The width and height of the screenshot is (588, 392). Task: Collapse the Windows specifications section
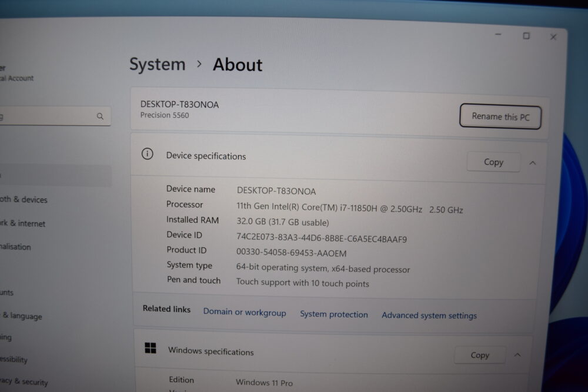(x=517, y=355)
